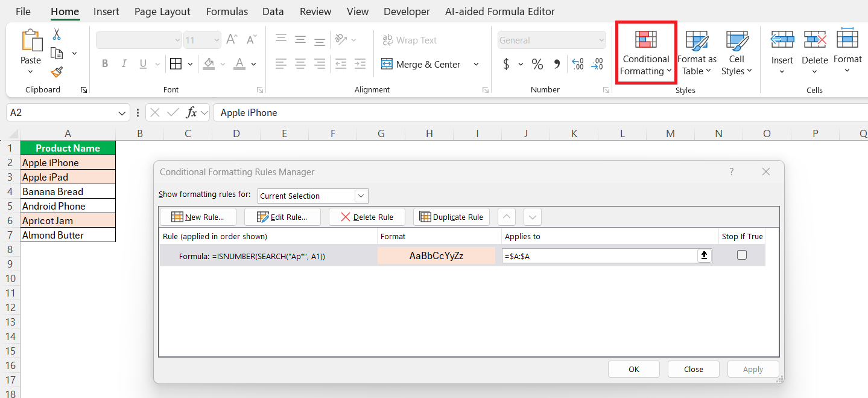Open Format as Table gallery
Image resolution: width=868 pixels, height=398 pixels.
point(697,53)
